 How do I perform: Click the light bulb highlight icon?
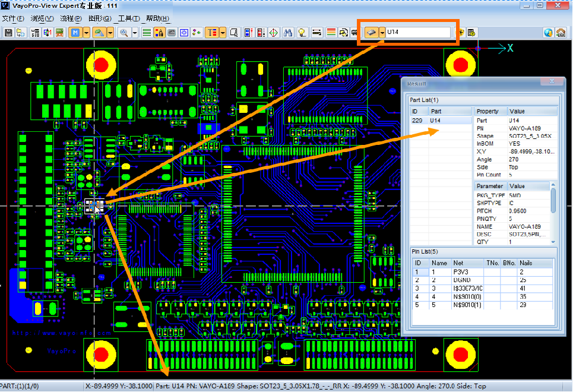click(302, 33)
